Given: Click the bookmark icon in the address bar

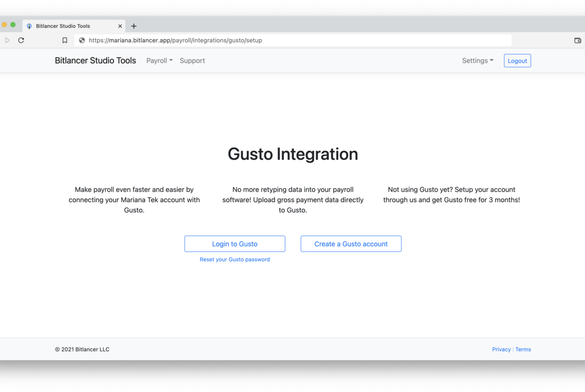Looking at the screenshot, I should (x=65, y=40).
